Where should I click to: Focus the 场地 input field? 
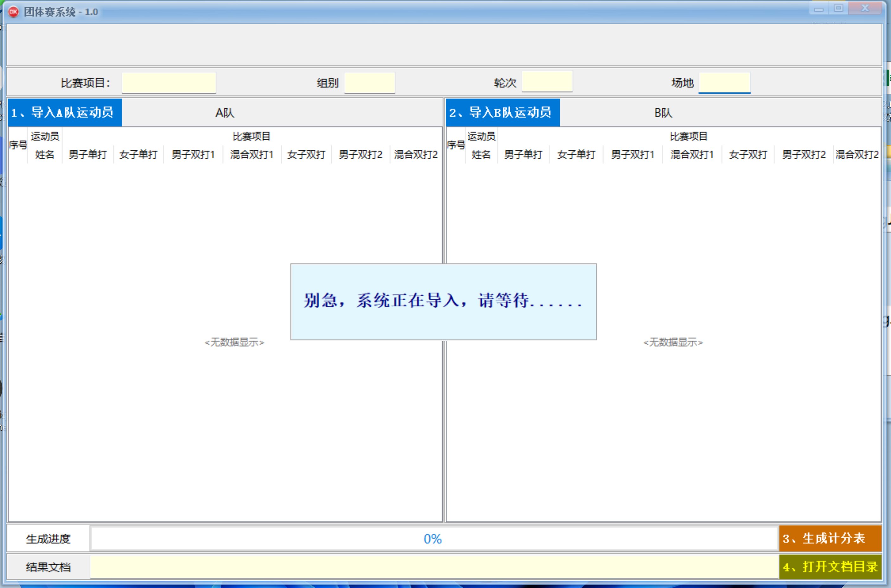[724, 83]
